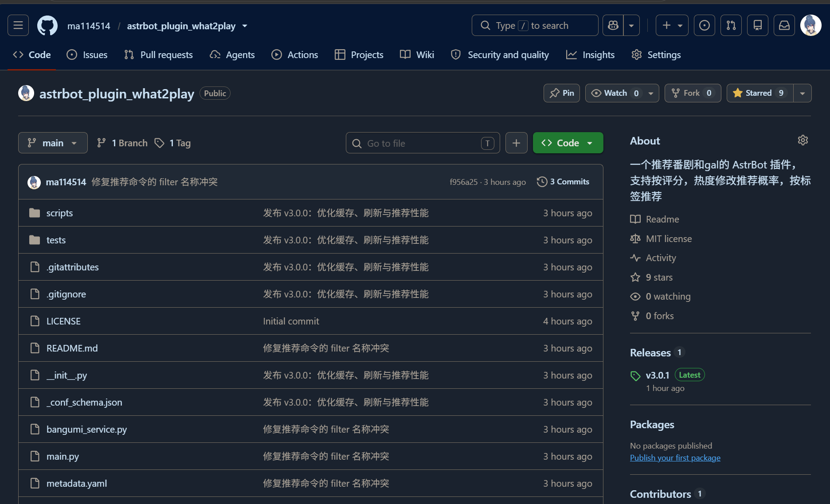This screenshot has height=504, width=830.
Task: Click repository owner avatar beside title
Action: tap(26, 93)
